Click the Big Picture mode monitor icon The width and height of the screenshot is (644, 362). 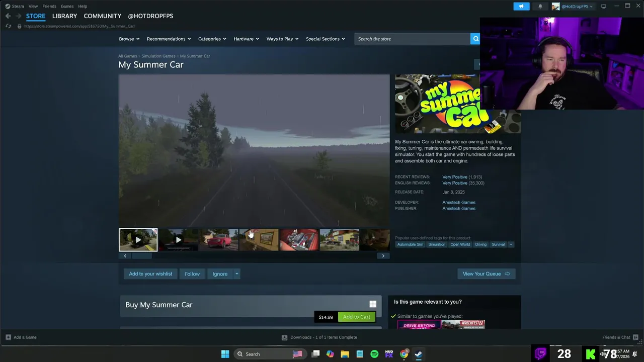(604, 6)
